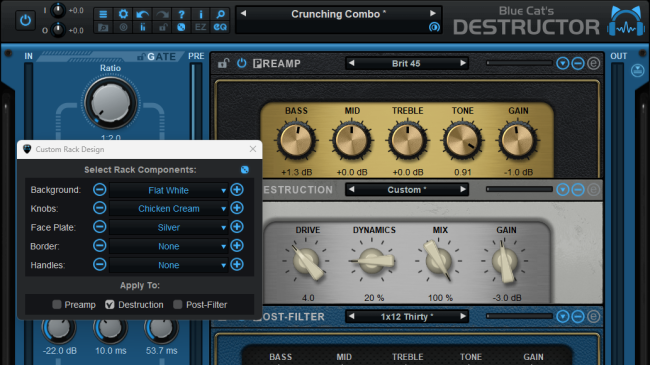Open the info 'i' icon
The image size is (650, 365).
[201, 15]
